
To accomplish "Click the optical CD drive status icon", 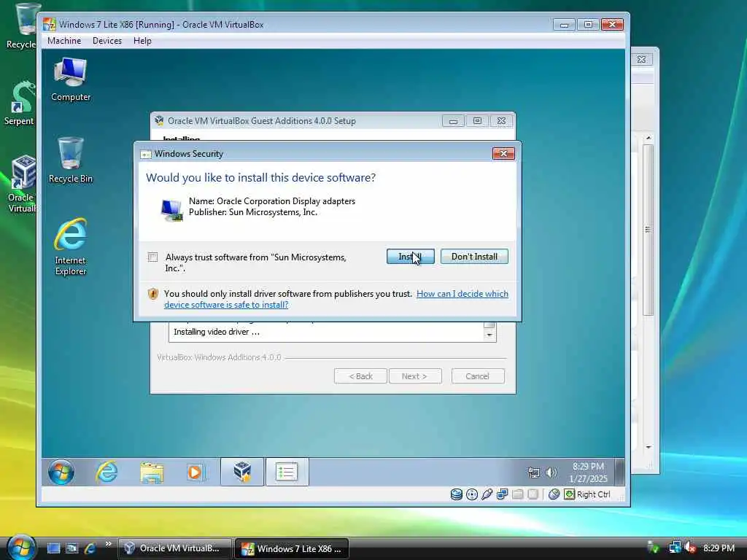I will coord(472,494).
